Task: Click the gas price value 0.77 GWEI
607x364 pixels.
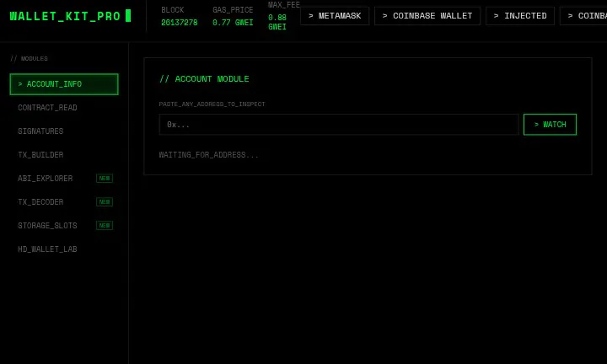Action: tap(233, 23)
